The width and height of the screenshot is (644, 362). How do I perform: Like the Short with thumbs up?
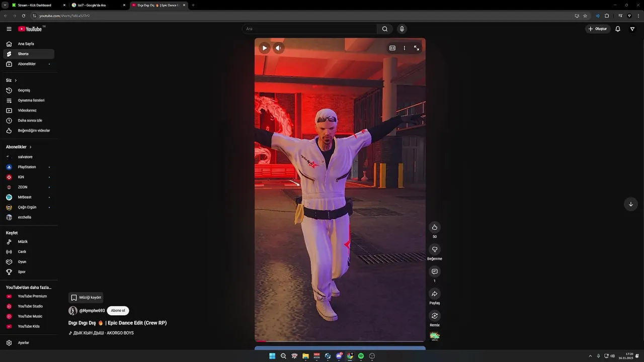tap(435, 227)
